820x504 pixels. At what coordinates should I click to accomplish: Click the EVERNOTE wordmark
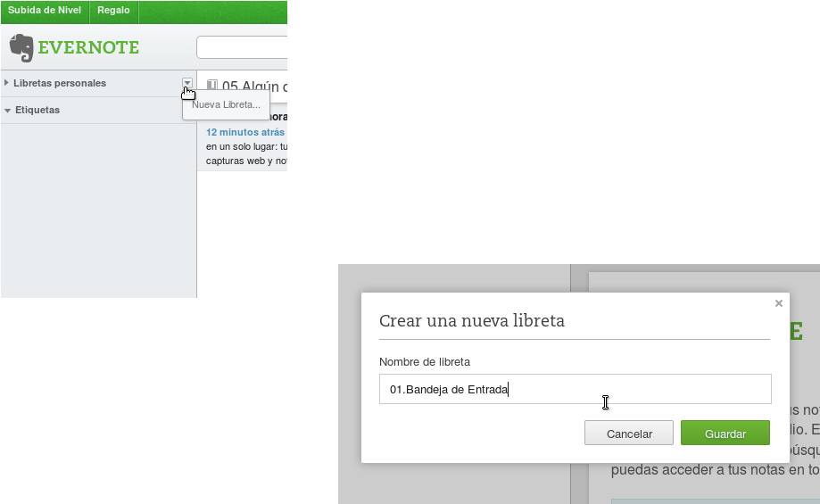pyautogui.click(x=88, y=47)
